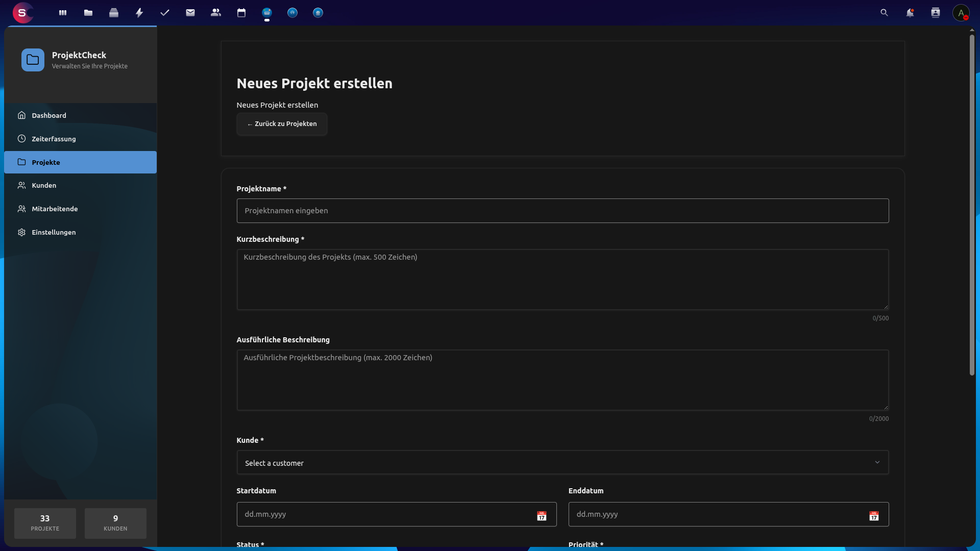Open the global search magnifier
This screenshot has width=980, height=551.
[884, 13]
